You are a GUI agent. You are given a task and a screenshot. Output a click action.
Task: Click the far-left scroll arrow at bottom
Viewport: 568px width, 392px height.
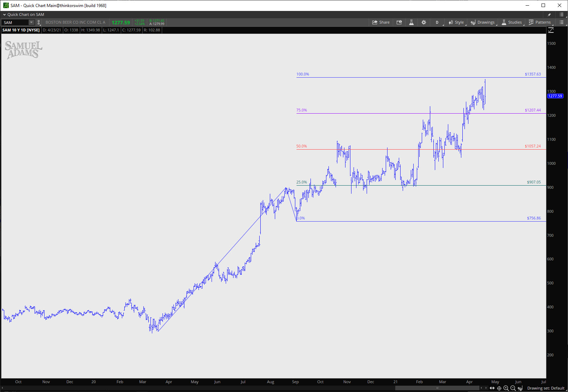tap(2, 388)
